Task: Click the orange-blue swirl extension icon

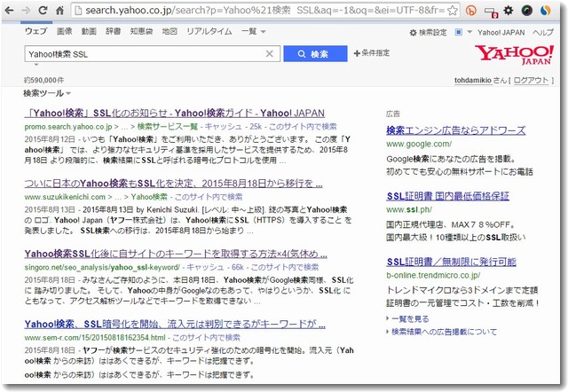Action: coord(545,11)
